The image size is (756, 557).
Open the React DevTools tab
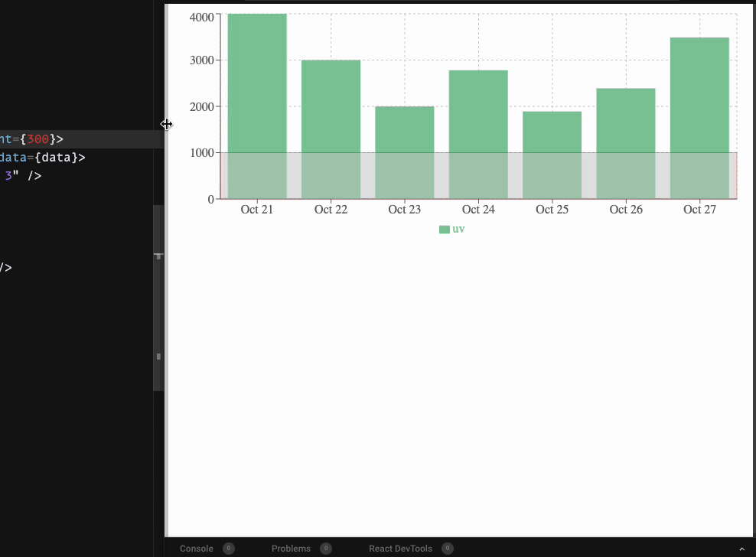(401, 548)
